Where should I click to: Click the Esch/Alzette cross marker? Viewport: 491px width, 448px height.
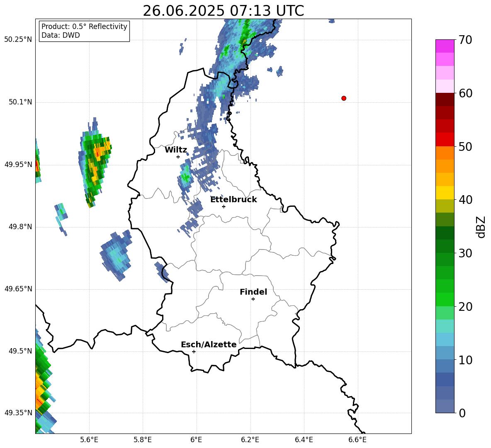click(194, 351)
